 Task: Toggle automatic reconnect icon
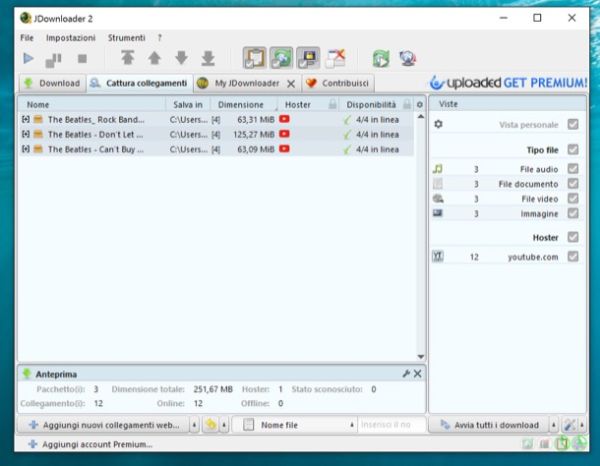tap(281, 58)
